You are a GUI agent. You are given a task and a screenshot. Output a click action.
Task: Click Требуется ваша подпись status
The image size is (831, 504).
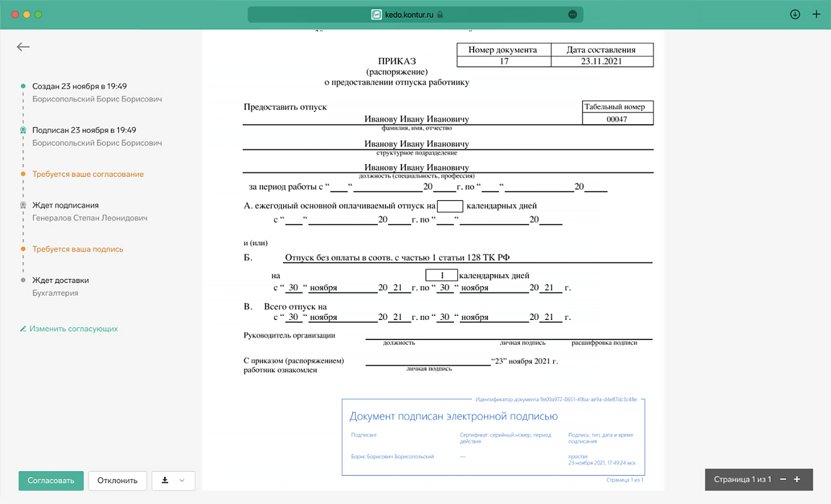click(x=77, y=249)
